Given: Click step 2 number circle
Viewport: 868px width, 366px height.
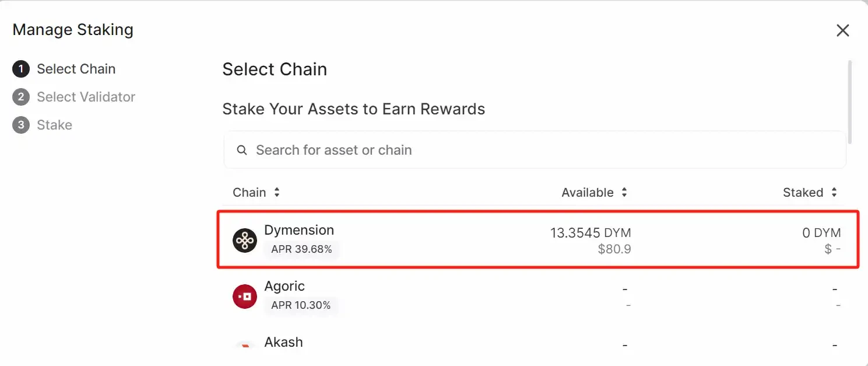Looking at the screenshot, I should pos(21,97).
